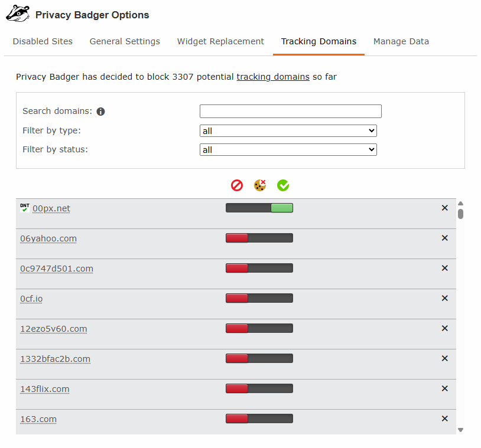481x448 pixels.
Task: Remove 0c9747d501.com using its × icon
Action: coord(444,268)
